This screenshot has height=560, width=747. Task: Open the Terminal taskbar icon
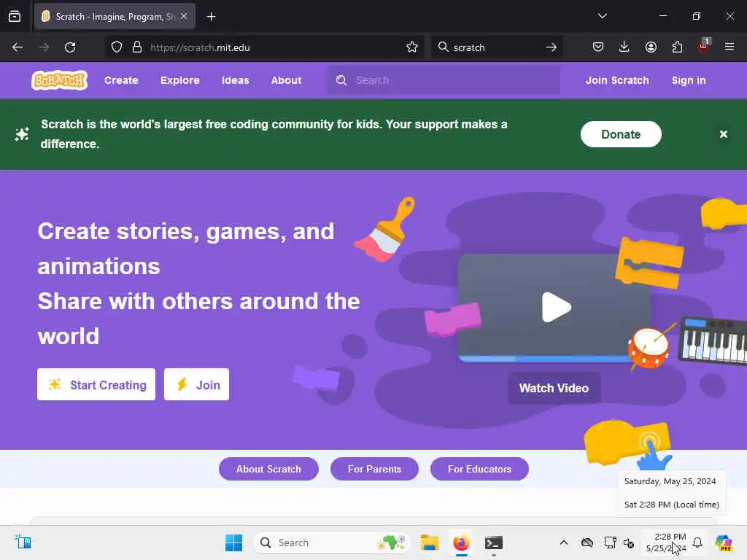click(494, 542)
